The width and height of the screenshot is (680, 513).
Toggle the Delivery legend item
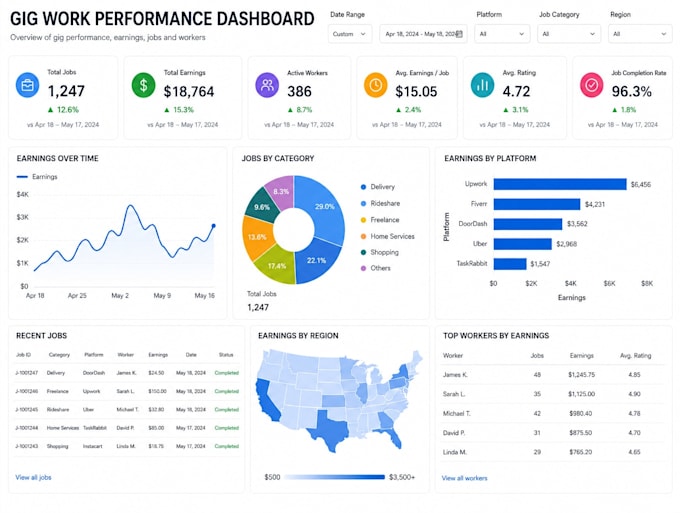[x=378, y=187]
